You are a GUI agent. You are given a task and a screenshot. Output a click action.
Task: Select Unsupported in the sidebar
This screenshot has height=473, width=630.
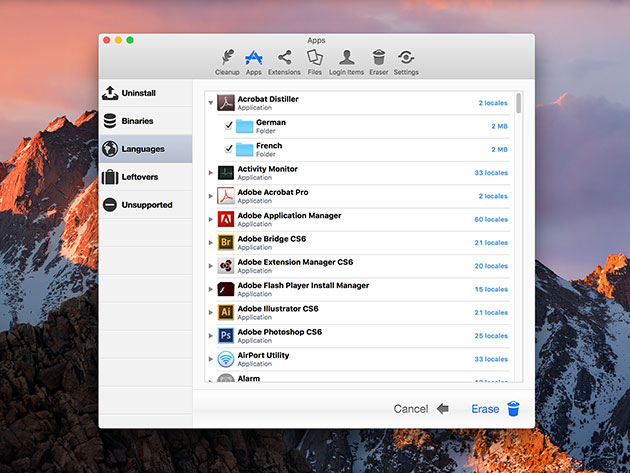[x=145, y=205]
